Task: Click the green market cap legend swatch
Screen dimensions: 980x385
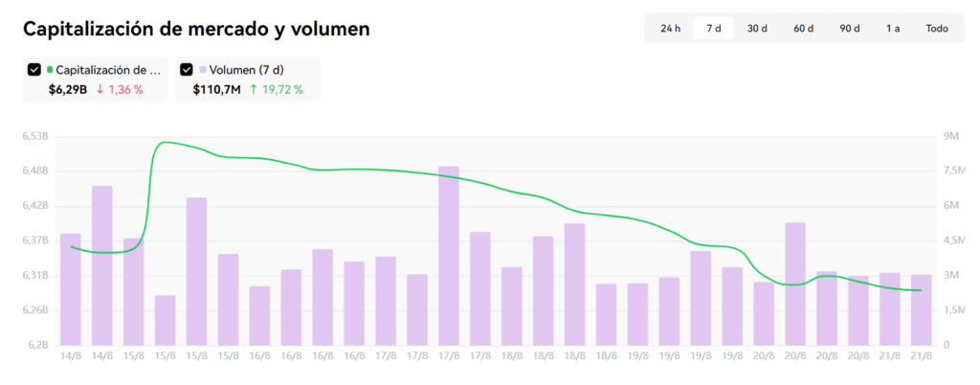Action: 50,69
